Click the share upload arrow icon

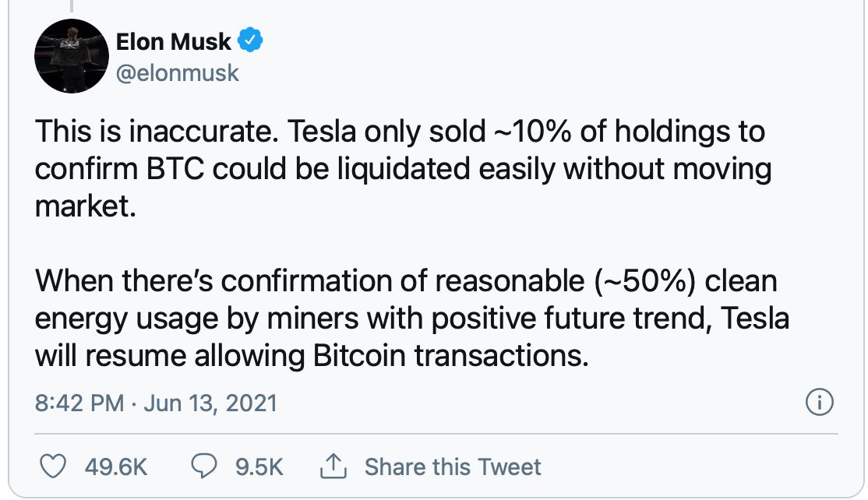pyautogui.click(x=333, y=467)
